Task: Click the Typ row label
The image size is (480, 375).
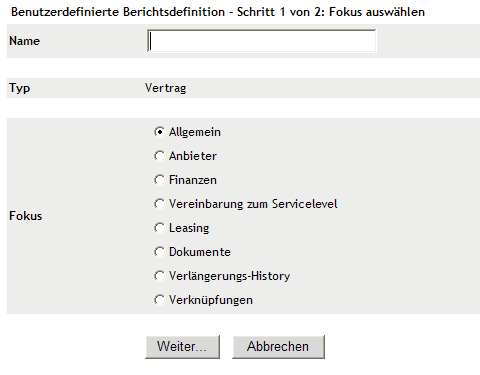Action: point(20,88)
